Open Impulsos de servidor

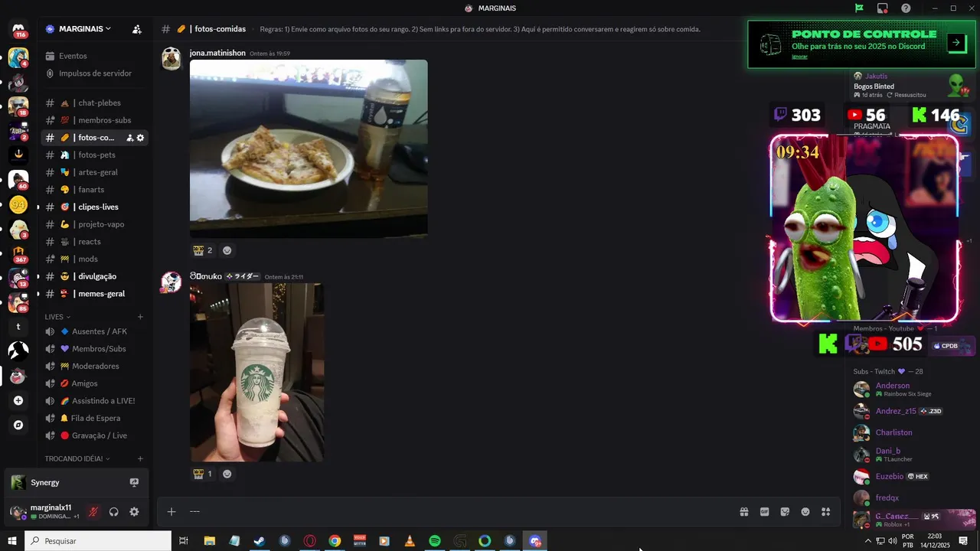tap(93, 73)
